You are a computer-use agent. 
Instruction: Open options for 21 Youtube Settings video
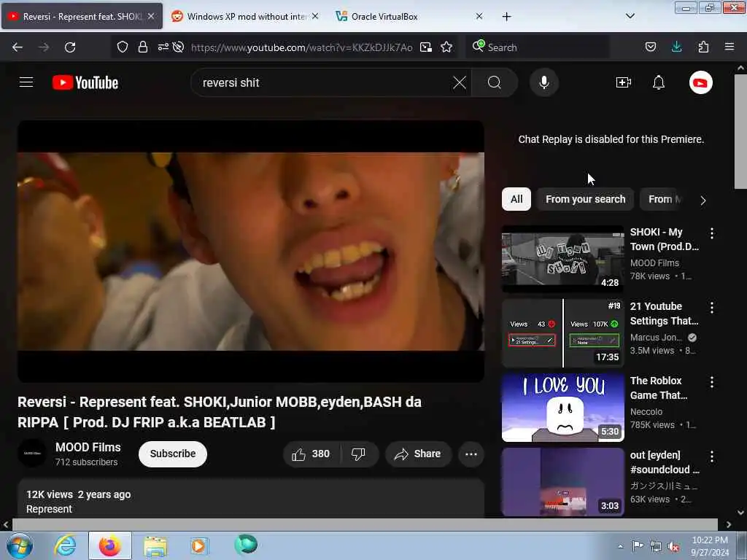pyautogui.click(x=712, y=308)
